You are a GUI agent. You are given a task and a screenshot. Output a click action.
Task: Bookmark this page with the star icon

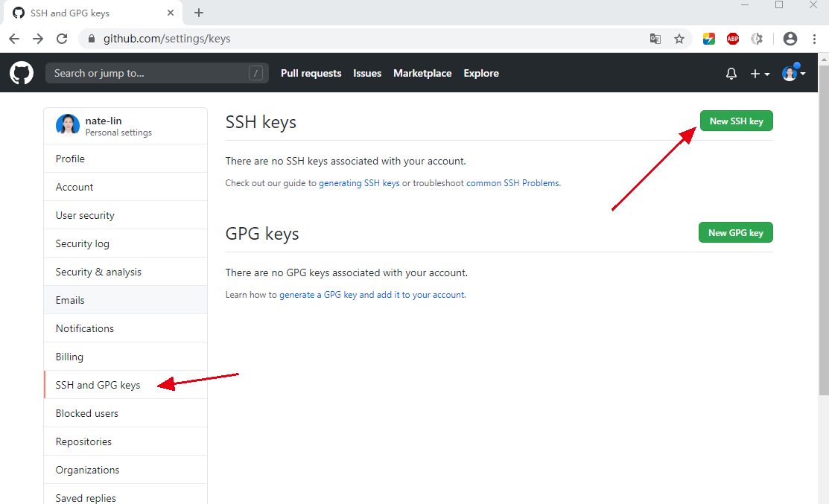click(679, 39)
